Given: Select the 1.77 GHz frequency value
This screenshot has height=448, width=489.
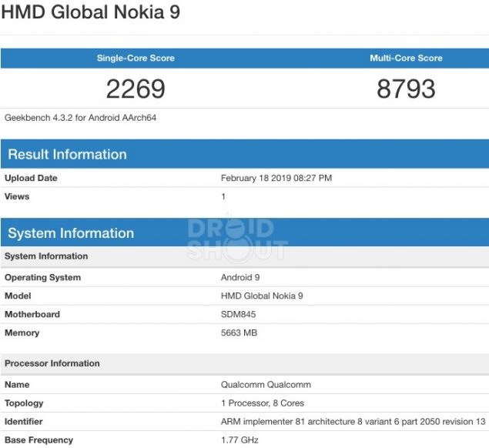Looking at the screenshot, I should (239, 440).
